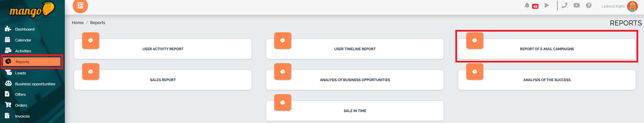The image size is (644, 123).
Task: Open notifications bell icon
Action: coord(527,5)
